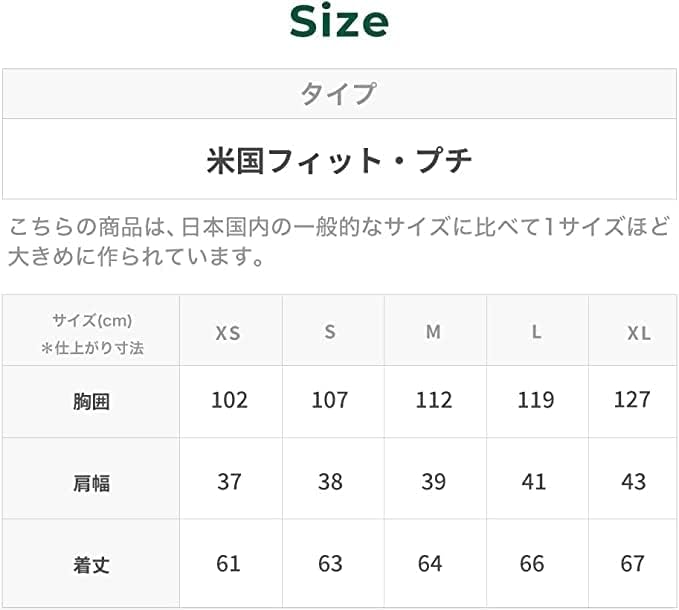
Task: Click the sizing note about 日本国内 sizes
Action: (x=339, y=241)
